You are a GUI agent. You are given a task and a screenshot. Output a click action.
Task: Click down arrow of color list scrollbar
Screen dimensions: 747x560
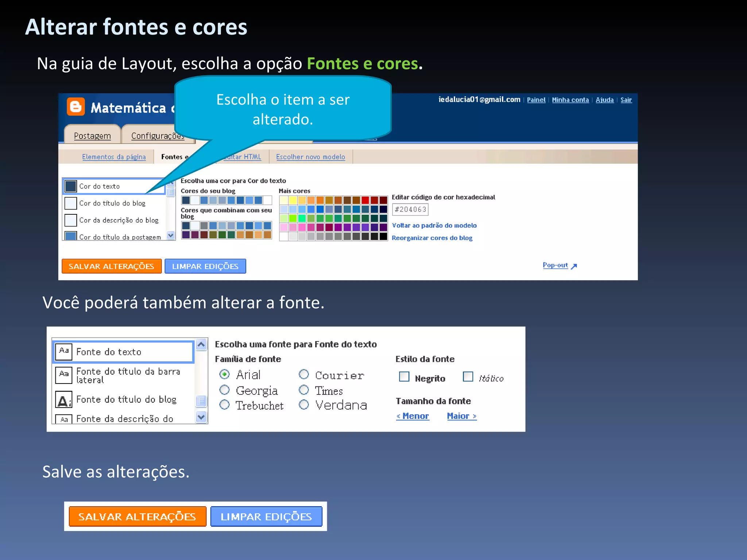click(x=170, y=236)
